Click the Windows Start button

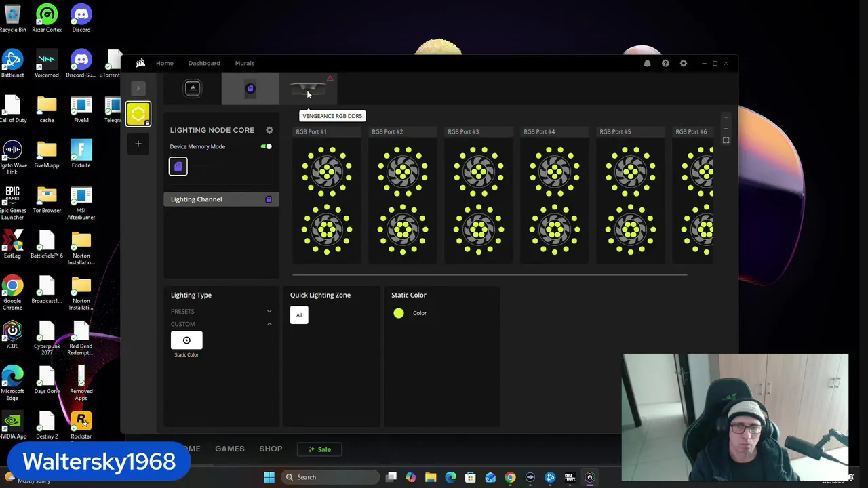[269, 477]
